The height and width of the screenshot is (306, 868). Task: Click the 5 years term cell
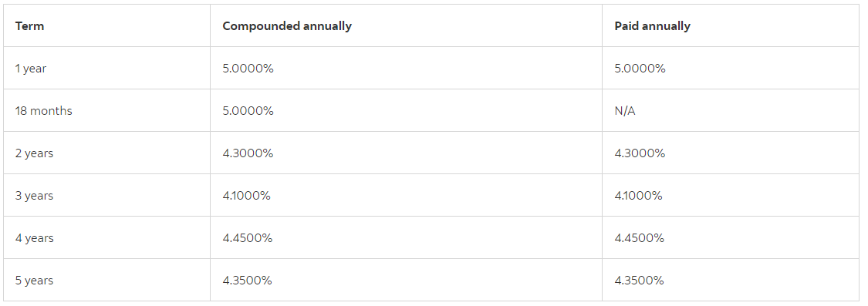coord(34,281)
